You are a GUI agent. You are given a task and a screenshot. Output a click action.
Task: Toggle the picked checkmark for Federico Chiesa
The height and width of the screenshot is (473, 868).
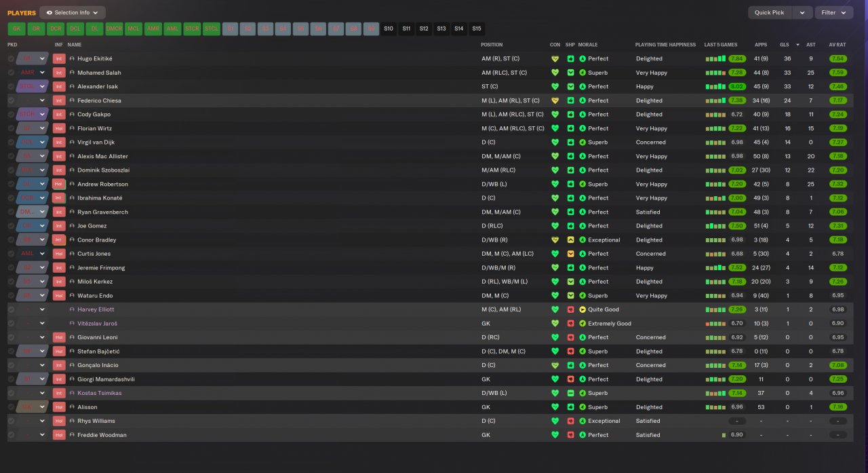pos(11,100)
